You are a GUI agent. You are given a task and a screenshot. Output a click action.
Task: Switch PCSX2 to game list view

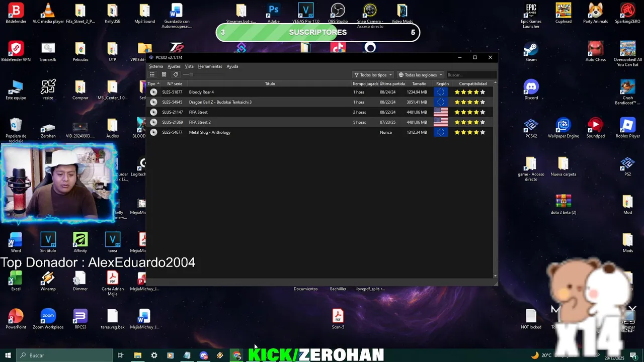[152, 75]
